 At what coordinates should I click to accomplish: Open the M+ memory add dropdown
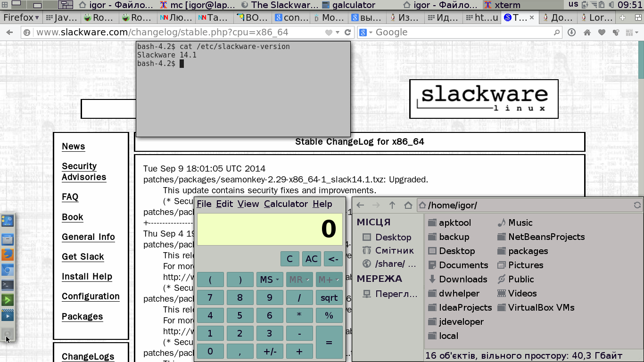[x=329, y=280]
